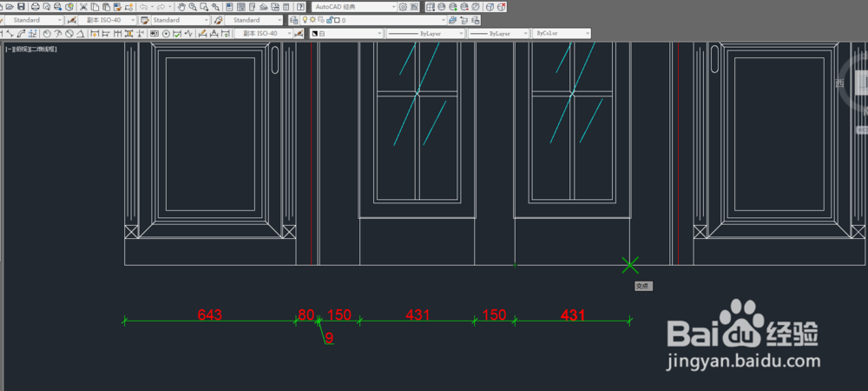Click the Dimension Text Edit icon
868x391 pixels.
click(x=214, y=33)
